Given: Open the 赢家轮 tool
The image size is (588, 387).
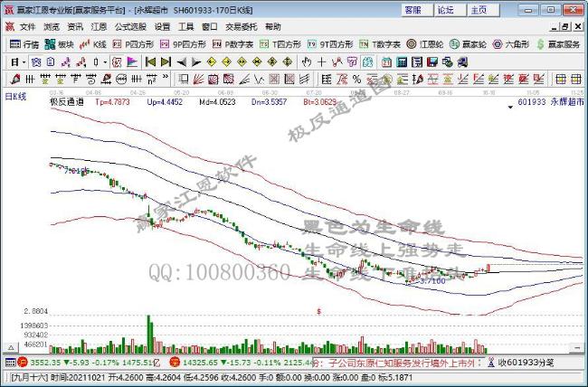Looking at the screenshot, I should tap(468, 44).
